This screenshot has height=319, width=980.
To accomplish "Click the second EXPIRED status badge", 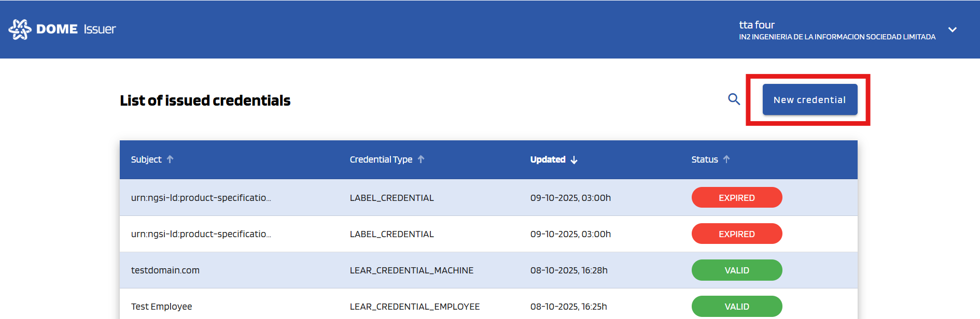I will point(736,234).
